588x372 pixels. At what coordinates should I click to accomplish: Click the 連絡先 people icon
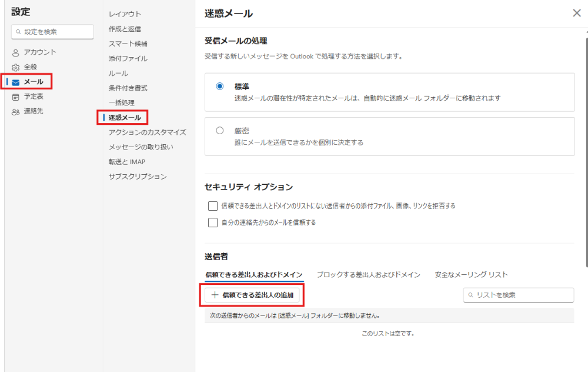16,111
